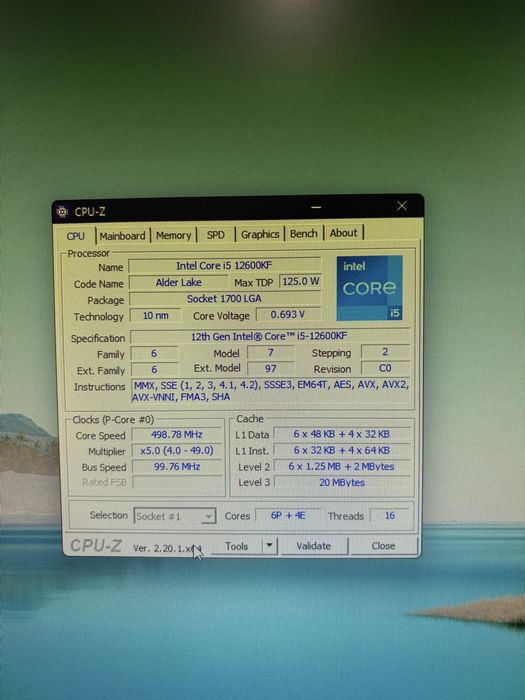Viewport: 525px width, 700px height.
Task: Click the Clocks (P-Core #0) group label
Action: tap(113, 420)
